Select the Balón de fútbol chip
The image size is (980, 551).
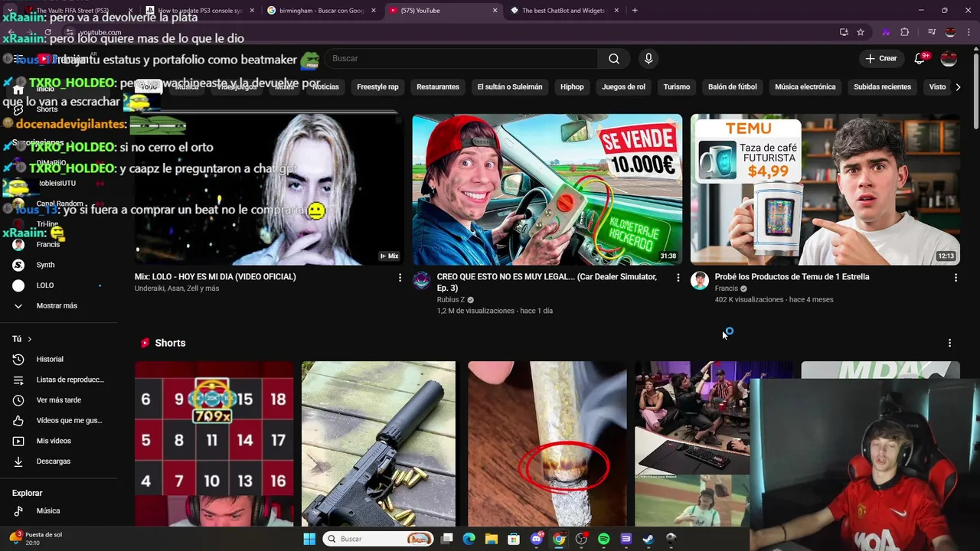pos(733,87)
